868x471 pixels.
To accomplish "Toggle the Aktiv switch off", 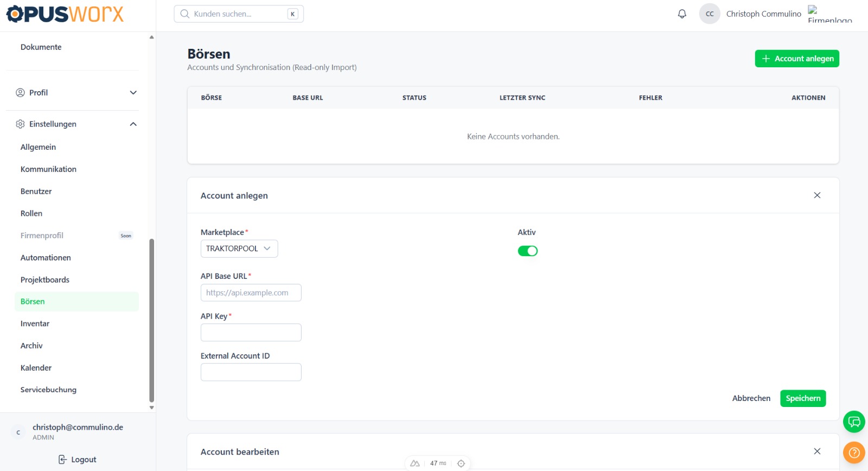I will [x=527, y=251].
